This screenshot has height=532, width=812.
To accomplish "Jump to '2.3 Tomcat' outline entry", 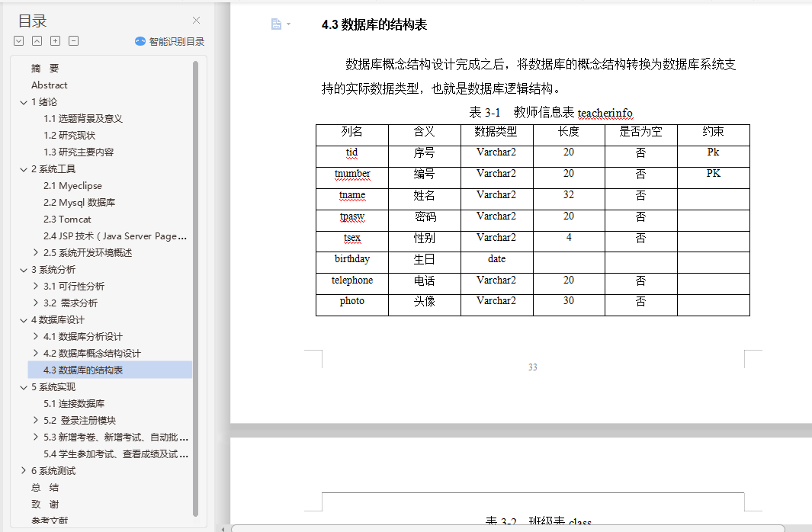I will pyautogui.click(x=67, y=220).
